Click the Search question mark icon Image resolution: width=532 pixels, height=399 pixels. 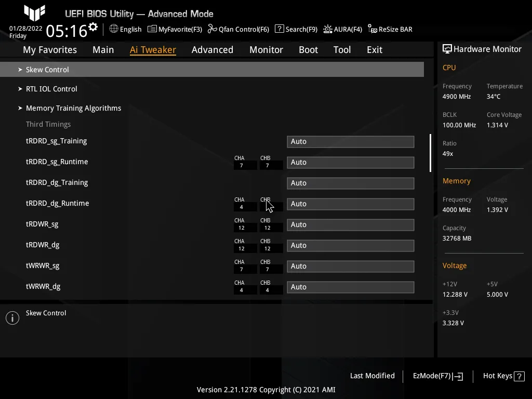[x=279, y=29]
